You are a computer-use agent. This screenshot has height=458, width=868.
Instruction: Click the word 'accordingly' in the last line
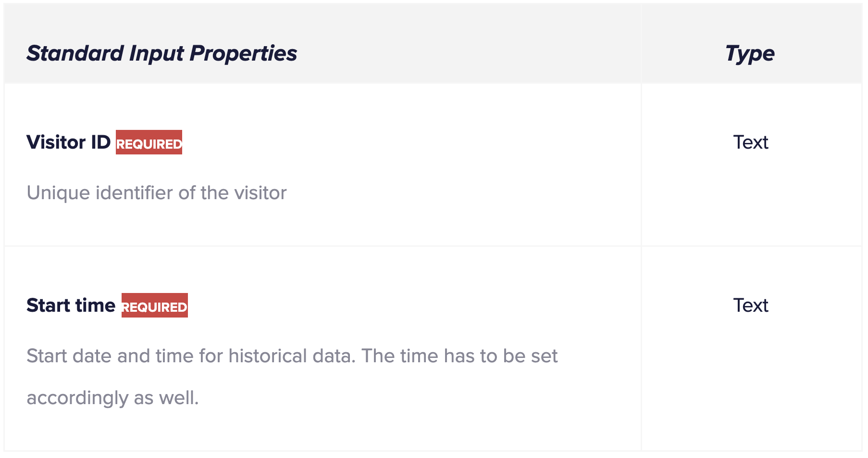(77, 398)
